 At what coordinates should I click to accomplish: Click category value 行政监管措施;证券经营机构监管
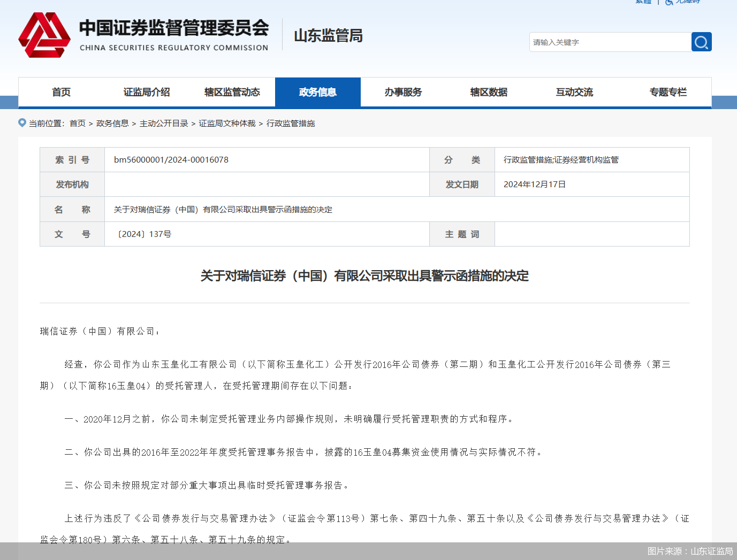point(561,160)
